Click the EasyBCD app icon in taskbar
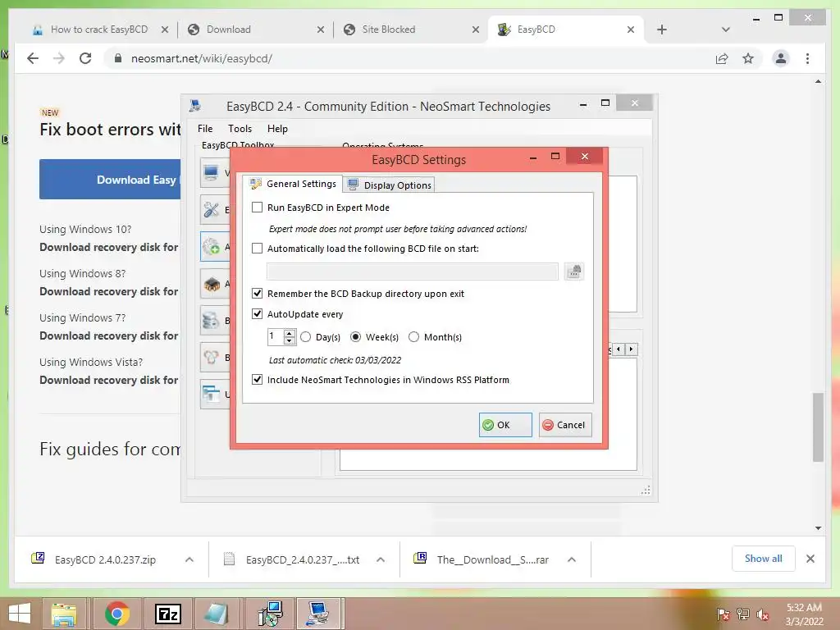The image size is (840, 630). pos(319,614)
